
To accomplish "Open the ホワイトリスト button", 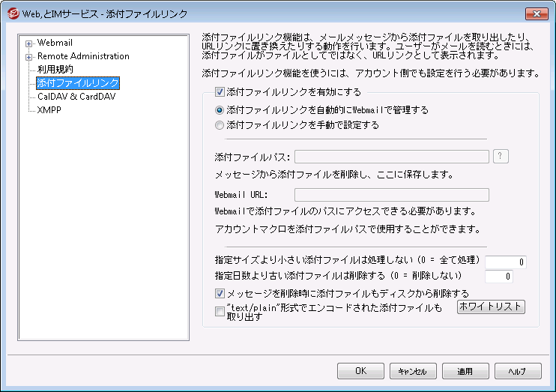I will (491, 307).
